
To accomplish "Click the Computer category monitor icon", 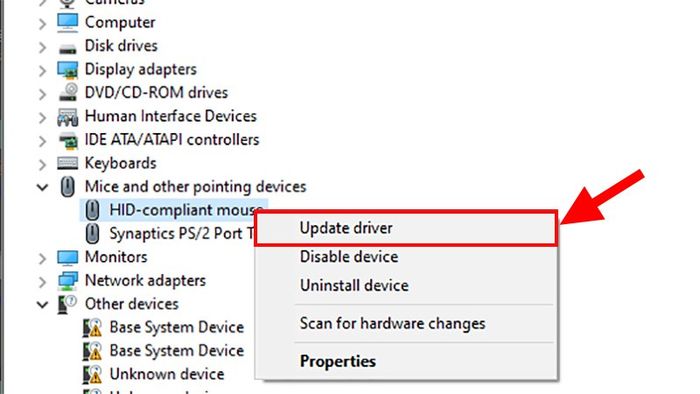I will tap(67, 22).
